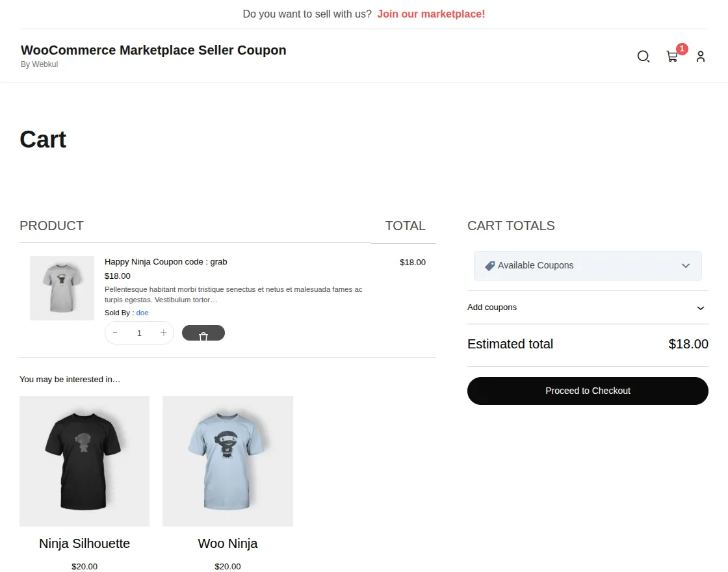Expand the Add coupons section

tap(588, 307)
